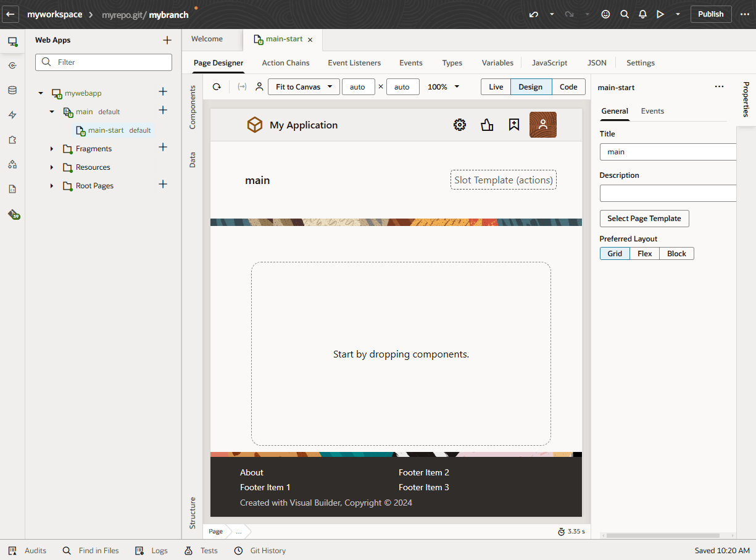Open the Fit to Canvas dropdown
This screenshot has width=756, height=560.
[304, 87]
